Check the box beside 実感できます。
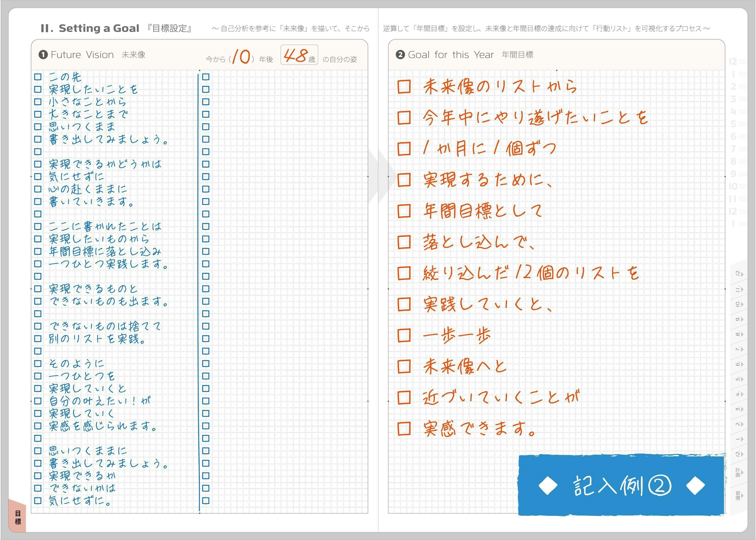Screen dimensions: 756x540 point(404,428)
